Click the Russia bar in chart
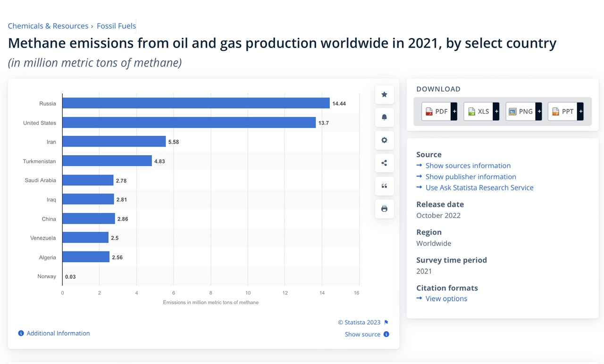The width and height of the screenshot is (604, 364). click(196, 103)
